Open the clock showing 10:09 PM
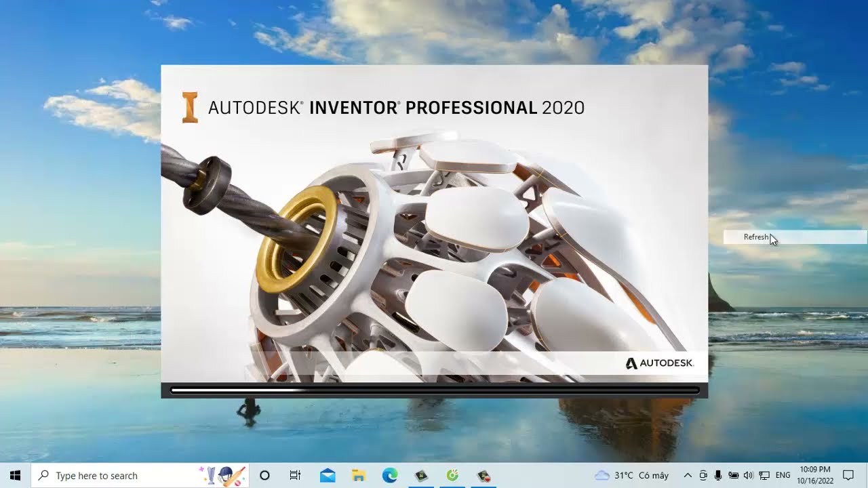Screen dimensions: 868x488 (814, 475)
